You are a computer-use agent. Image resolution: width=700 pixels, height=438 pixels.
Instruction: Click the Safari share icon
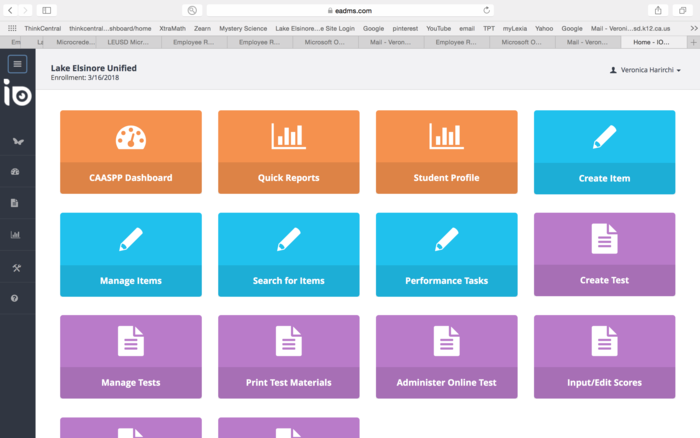[x=657, y=10]
